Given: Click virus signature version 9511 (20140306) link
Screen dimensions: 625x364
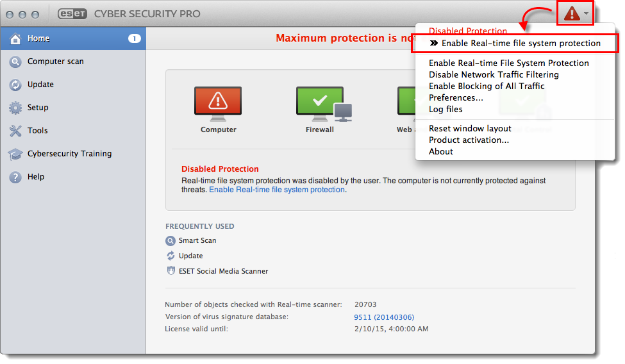Looking at the screenshot, I should click(x=384, y=317).
